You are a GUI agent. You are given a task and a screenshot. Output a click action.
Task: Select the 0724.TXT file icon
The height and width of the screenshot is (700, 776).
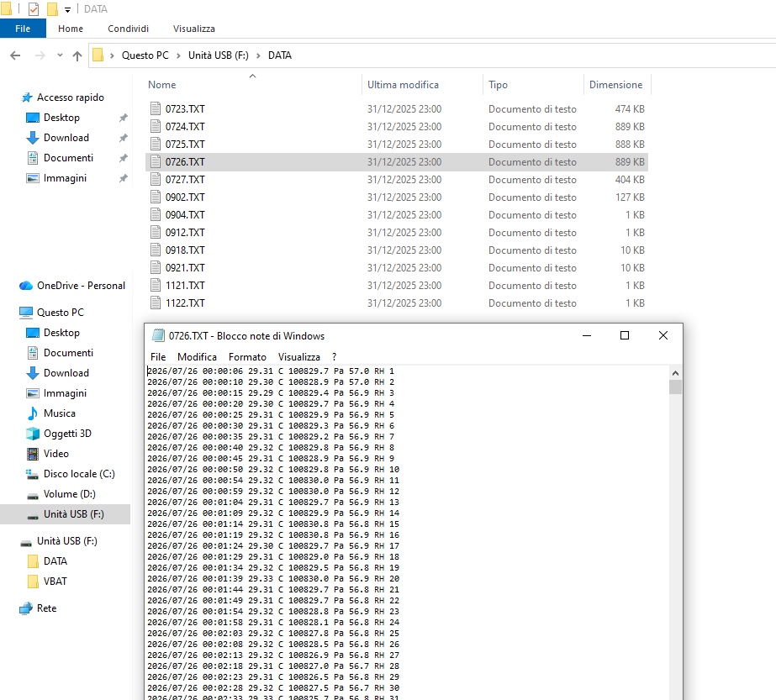pos(156,127)
